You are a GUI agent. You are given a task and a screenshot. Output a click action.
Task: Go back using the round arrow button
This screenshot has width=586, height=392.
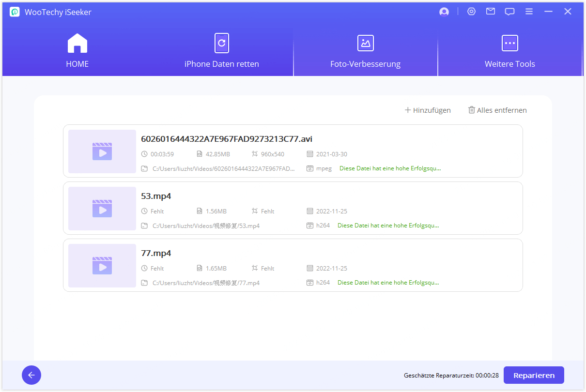coord(31,375)
